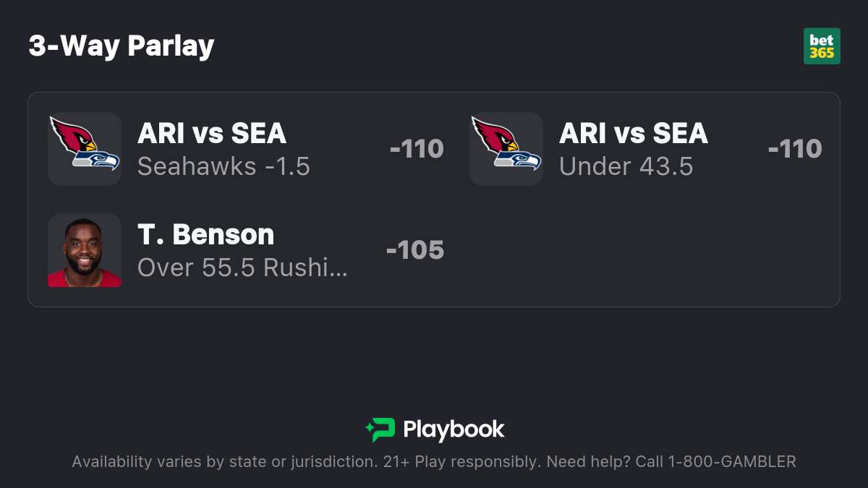
Task: Click the bet365 logo badge
Action: pyautogui.click(x=822, y=46)
